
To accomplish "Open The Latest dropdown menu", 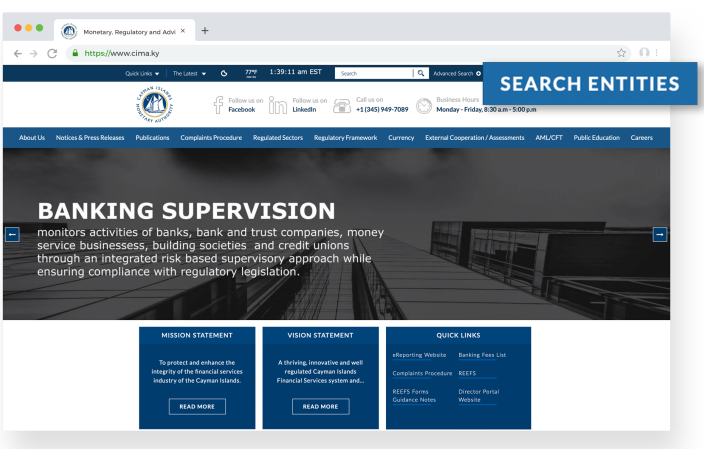I will tap(189, 73).
